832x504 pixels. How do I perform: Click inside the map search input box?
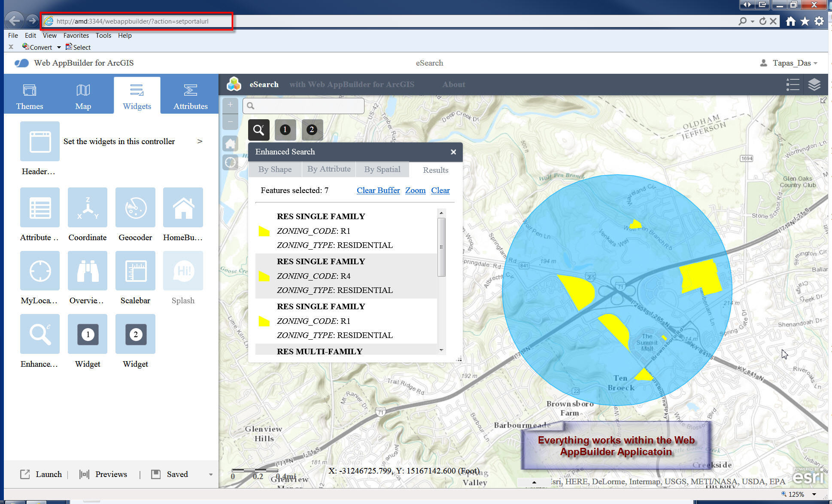click(x=304, y=106)
